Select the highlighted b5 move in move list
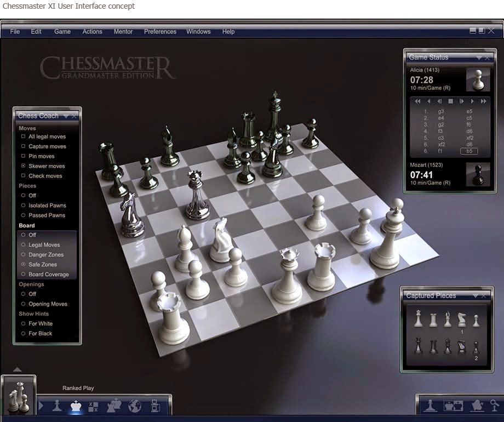This screenshot has width=504, height=422. pyautogui.click(x=469, y=151)
